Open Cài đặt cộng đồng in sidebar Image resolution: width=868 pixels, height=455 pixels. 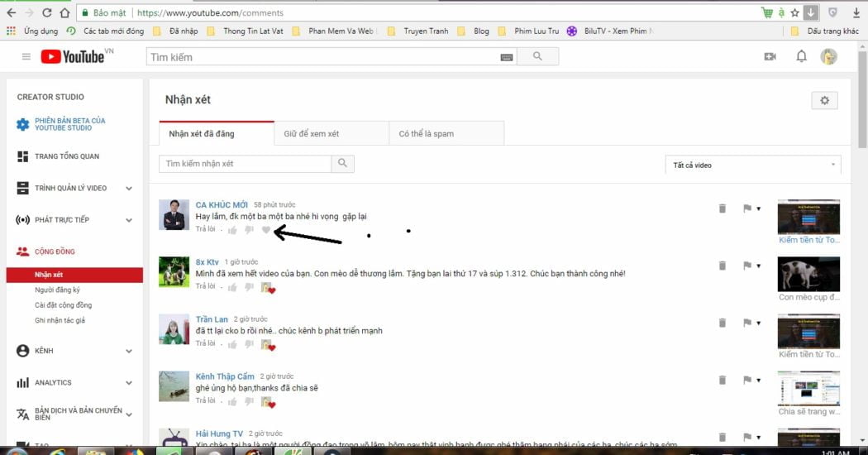[63, 304]
